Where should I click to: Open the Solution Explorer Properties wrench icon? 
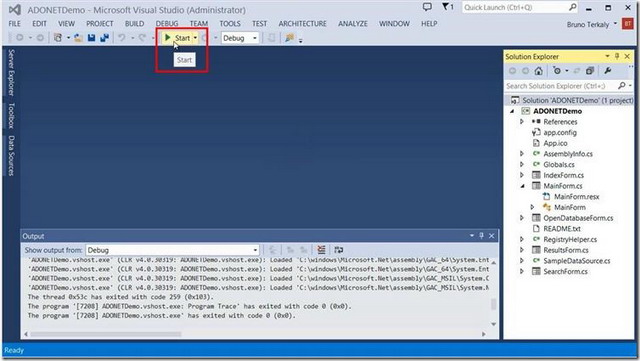click(x=608, y=71)
